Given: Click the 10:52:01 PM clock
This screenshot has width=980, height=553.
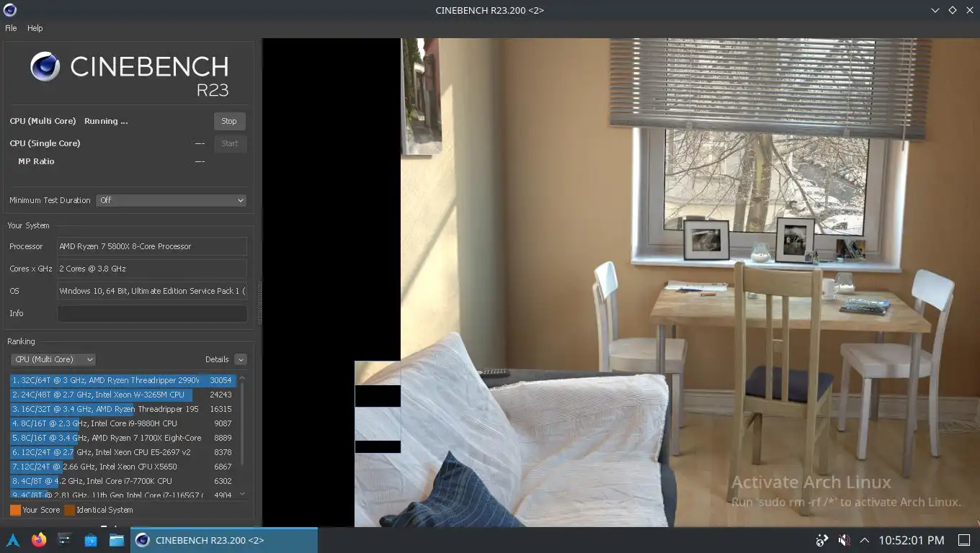Looking at the screenshot, I should [912, 540].
